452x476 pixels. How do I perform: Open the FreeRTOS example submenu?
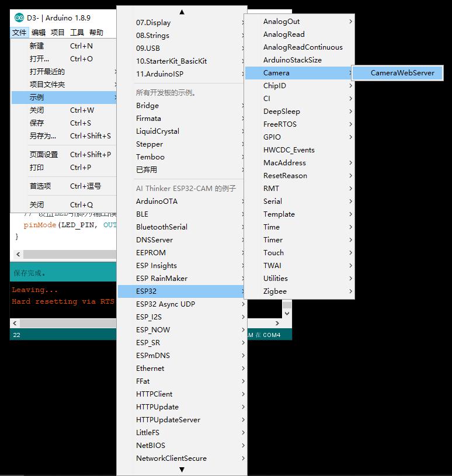tap(299, 124)
